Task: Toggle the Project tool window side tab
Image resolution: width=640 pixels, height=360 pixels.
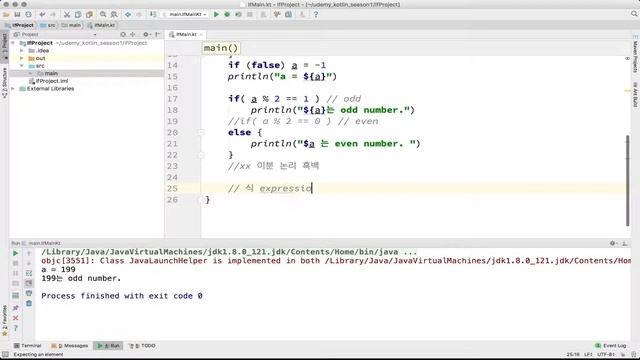Action: coord(4,46)
